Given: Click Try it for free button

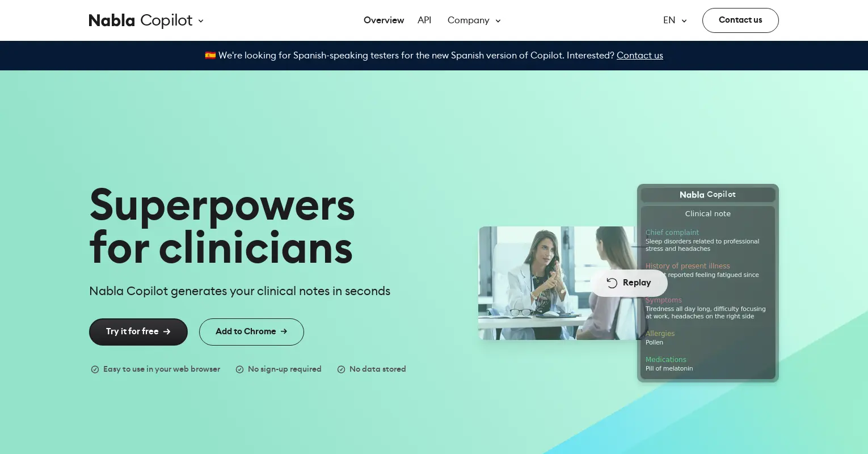Looking at the screenshot, I should coord(138,332).
